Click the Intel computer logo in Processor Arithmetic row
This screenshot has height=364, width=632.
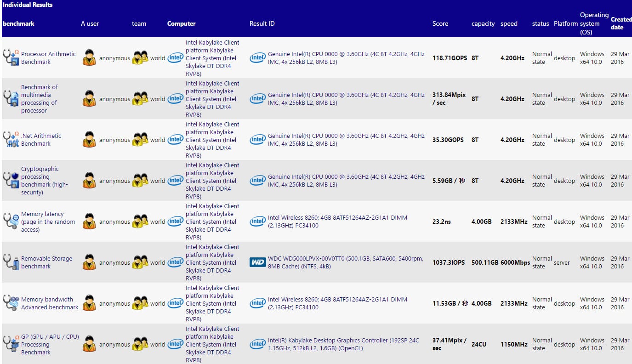[175, 58]
